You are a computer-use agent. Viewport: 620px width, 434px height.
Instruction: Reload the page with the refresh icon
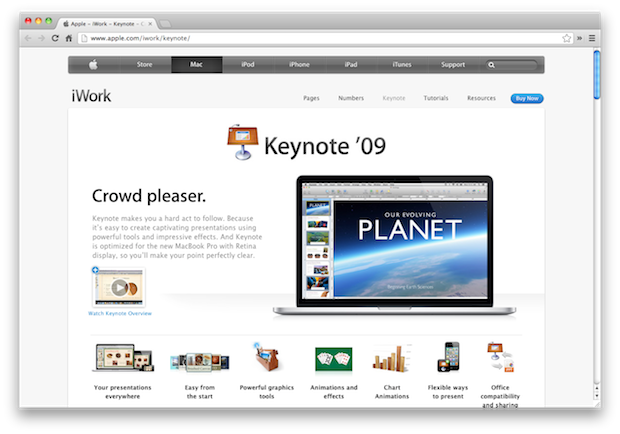pos(55,38)
